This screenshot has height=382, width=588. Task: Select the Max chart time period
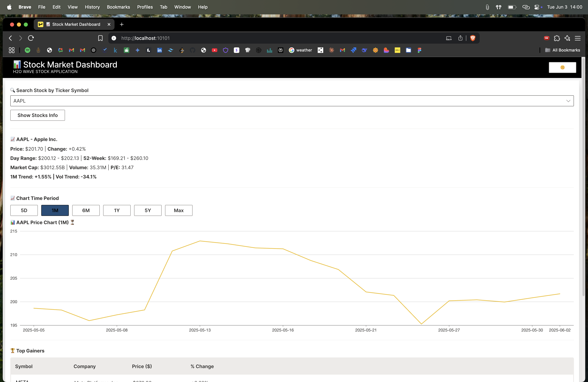179,210
